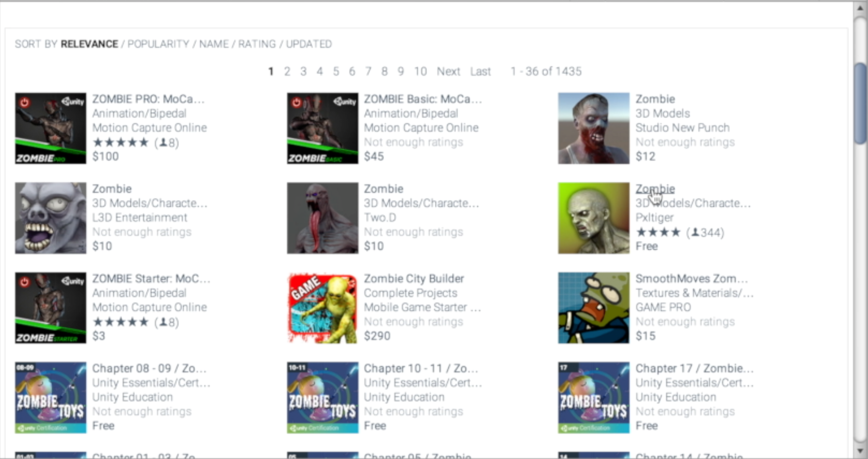This screenshot has height=459, width=868.
Task: Open the ZOMBIE Basic: MoCa... title link
Action: tap(423, 99)
